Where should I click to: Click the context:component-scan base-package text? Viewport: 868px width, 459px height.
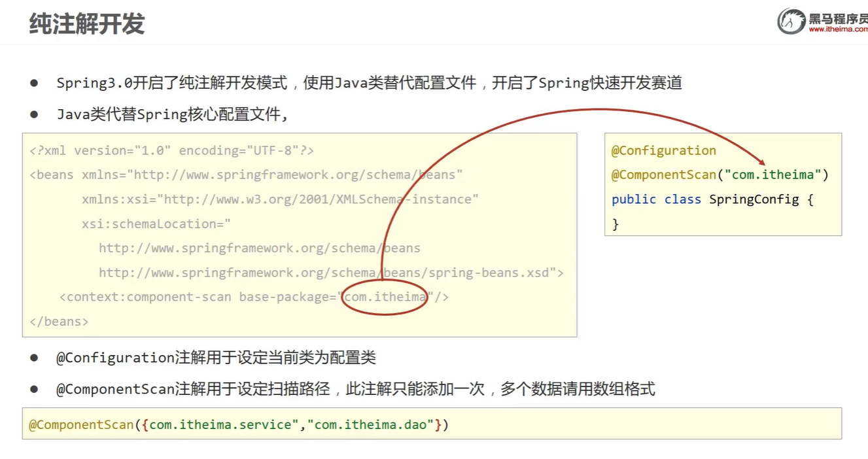coord(254,297)
